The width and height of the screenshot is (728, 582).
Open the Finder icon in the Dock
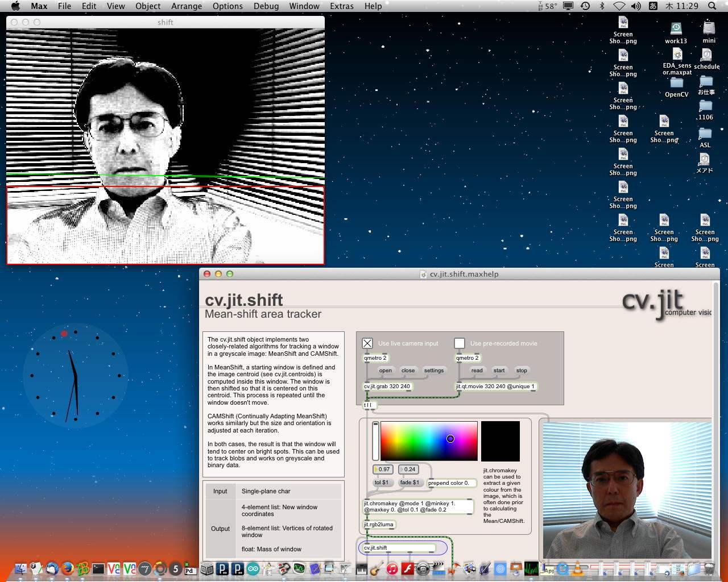coord(20,568)
